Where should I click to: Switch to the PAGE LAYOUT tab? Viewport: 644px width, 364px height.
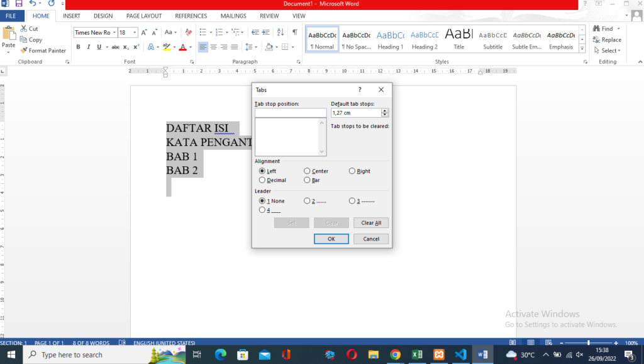tap(144, 16)
